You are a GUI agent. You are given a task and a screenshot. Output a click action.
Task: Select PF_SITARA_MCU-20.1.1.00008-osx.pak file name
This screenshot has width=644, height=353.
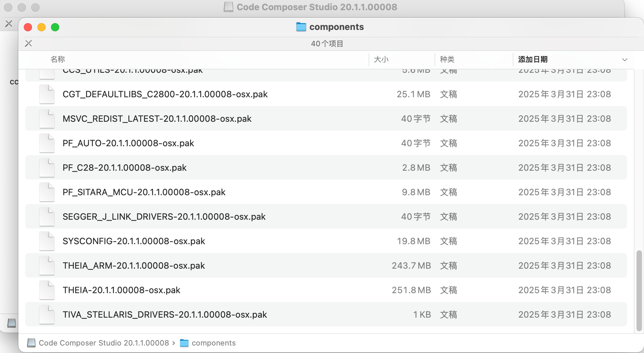tap(144, 192)
